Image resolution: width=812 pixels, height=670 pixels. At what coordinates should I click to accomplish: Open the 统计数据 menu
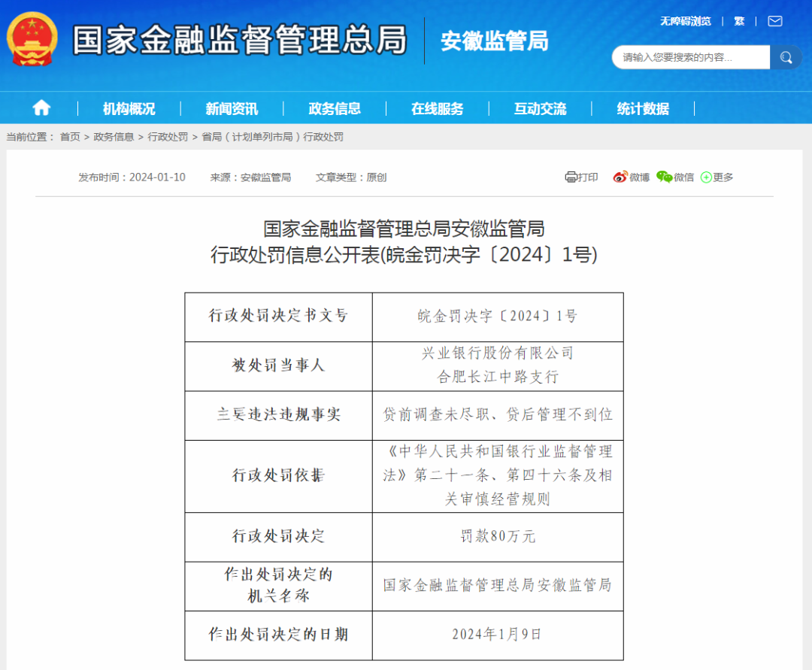pos(643,109)
